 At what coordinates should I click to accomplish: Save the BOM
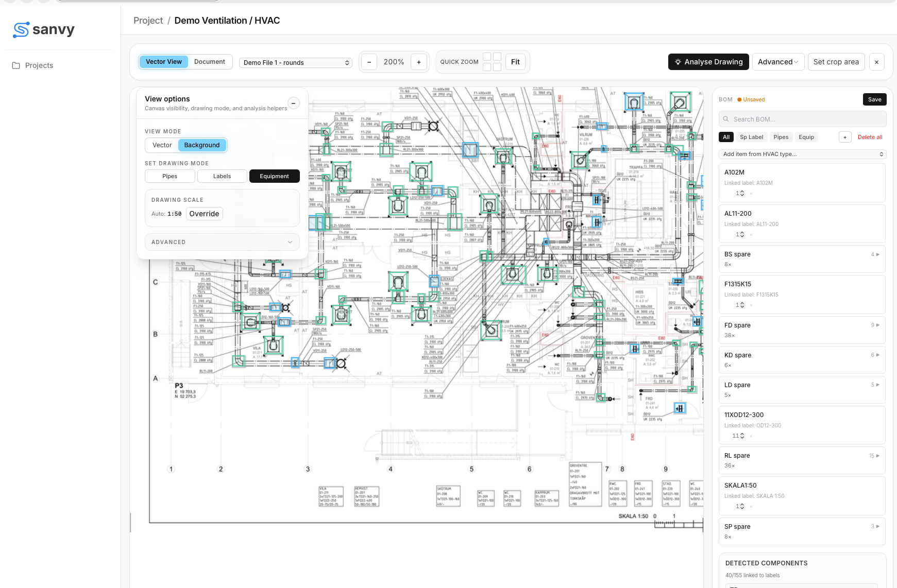pos(874,99)
